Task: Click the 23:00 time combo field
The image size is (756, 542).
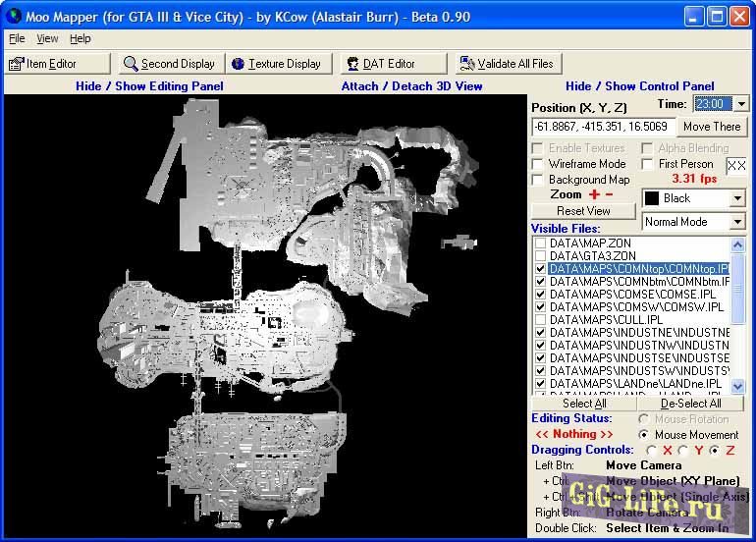Action: (x=714, y=104)
